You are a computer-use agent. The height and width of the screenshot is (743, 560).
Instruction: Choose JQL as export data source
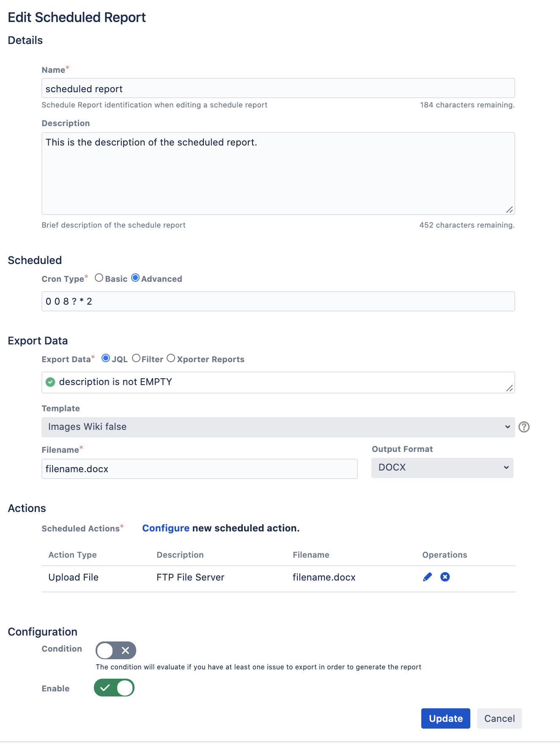pyautogui.click(x=106, y=358)
